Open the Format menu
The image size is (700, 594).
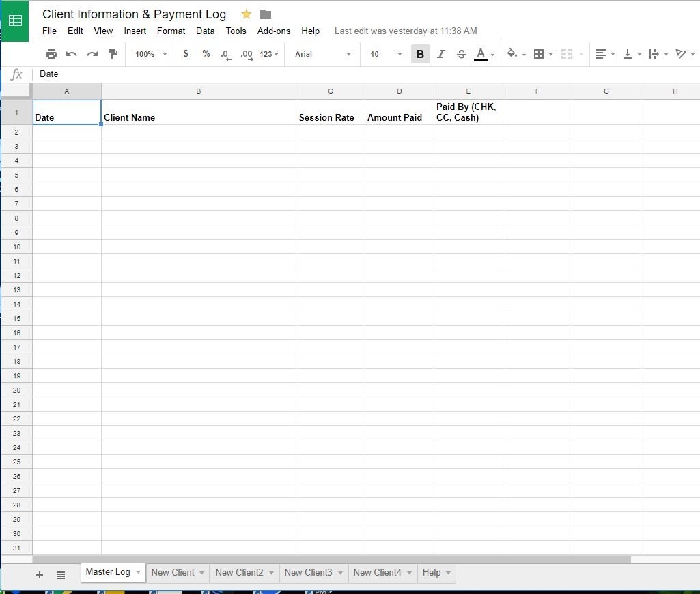(171, 31)
